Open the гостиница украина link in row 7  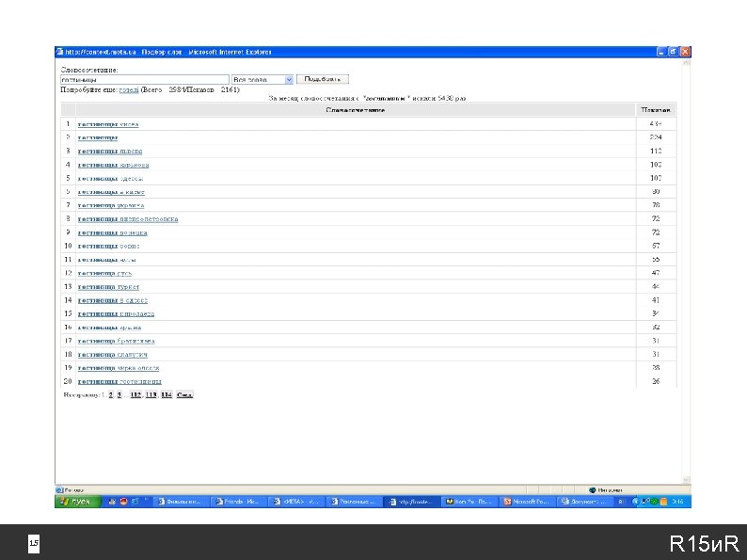110,205
